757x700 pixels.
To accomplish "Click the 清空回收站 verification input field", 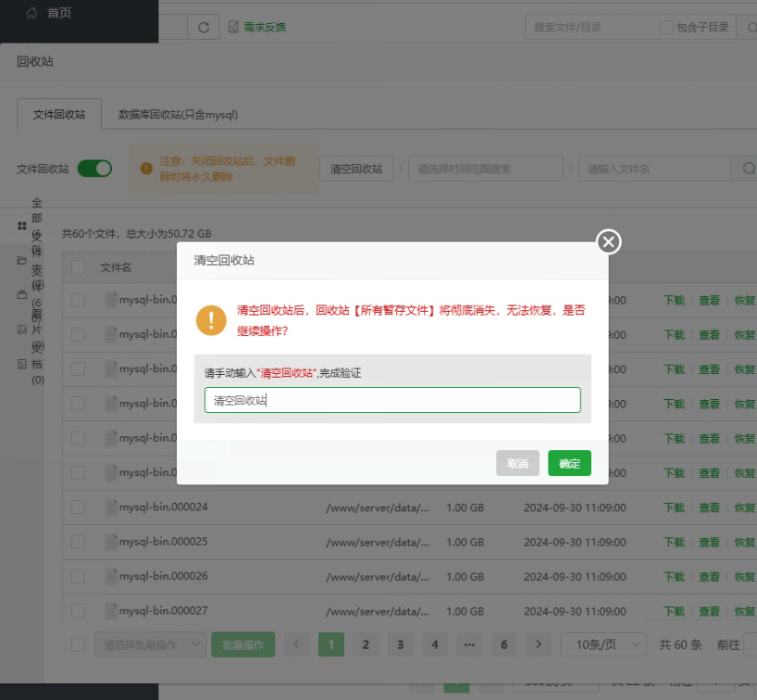I will click(x=392, y=400).
